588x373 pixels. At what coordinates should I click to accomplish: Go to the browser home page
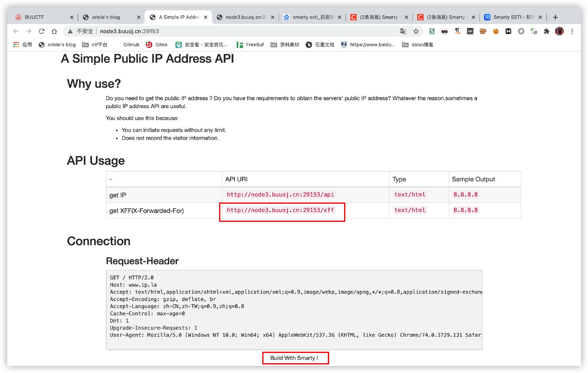coord(54,31)
